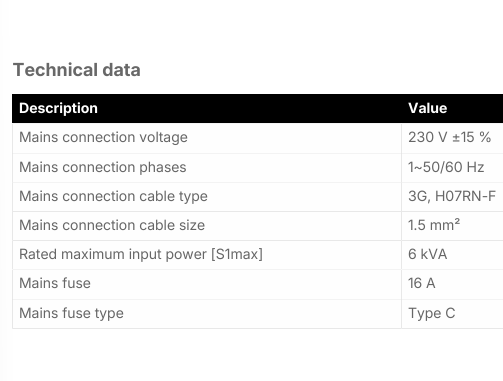Click the black table header bar

pos(257,108)
